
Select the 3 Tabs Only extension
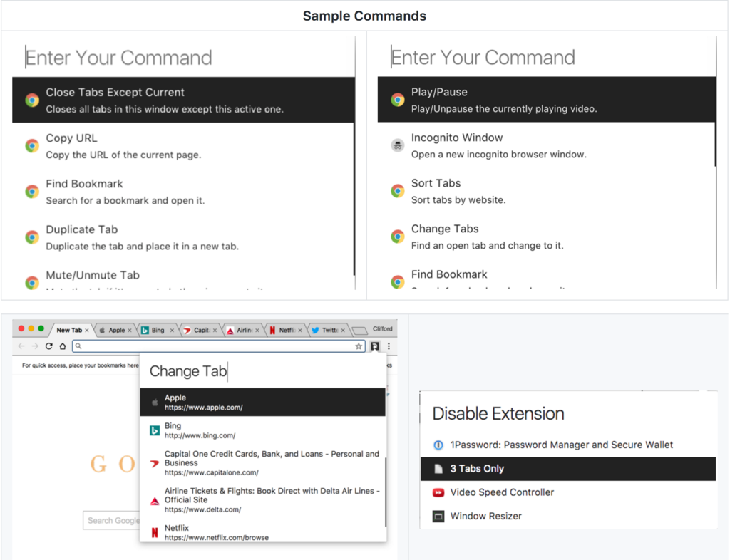(x=568, y=469)
